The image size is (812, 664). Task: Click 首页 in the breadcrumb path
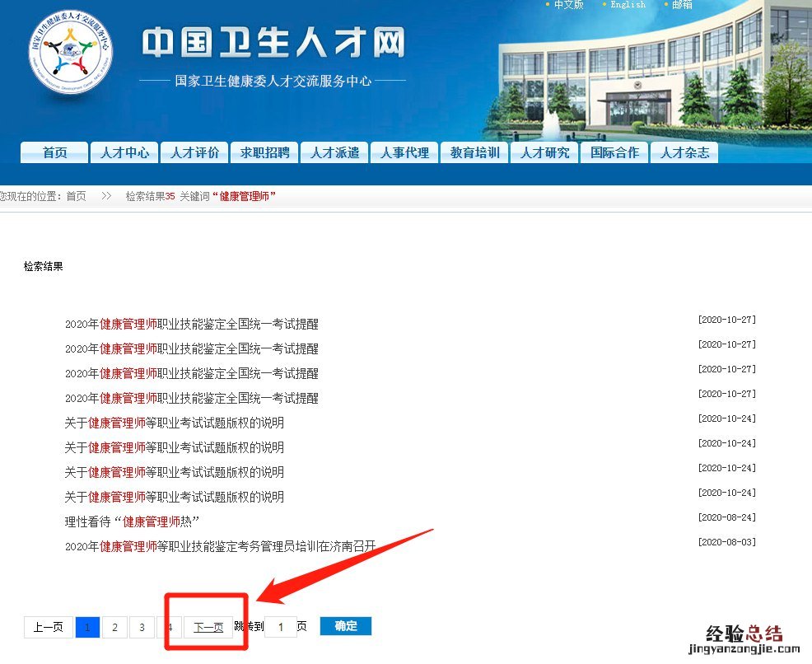click(x=76, y=196)
